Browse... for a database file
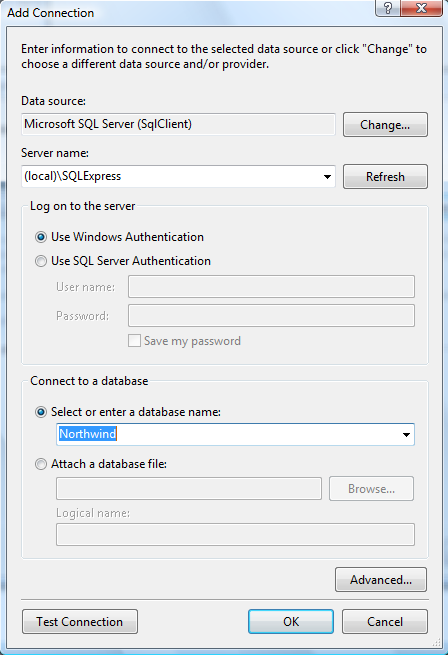The height and width of the screenshot is (655, 448). (x=372, y=489)
